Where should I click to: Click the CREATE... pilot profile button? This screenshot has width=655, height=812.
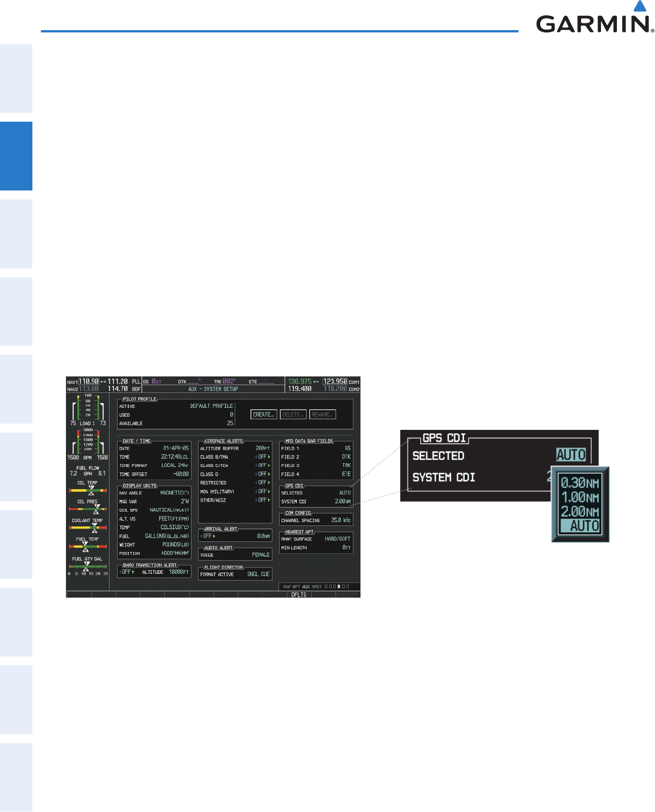(264, 415)
